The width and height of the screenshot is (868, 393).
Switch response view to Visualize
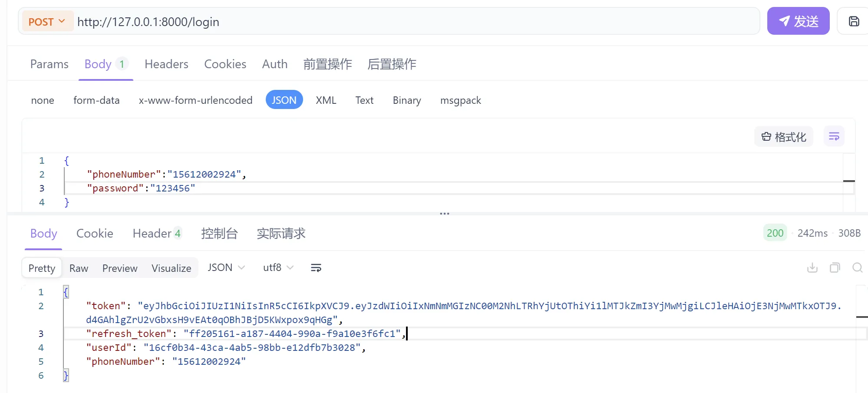172,268
